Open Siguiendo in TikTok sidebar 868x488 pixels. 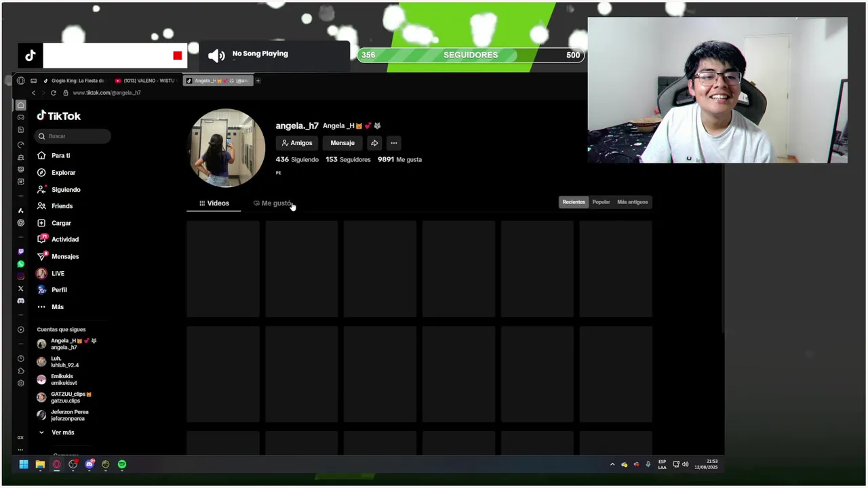pyautogui.click(x=59, y=190)
